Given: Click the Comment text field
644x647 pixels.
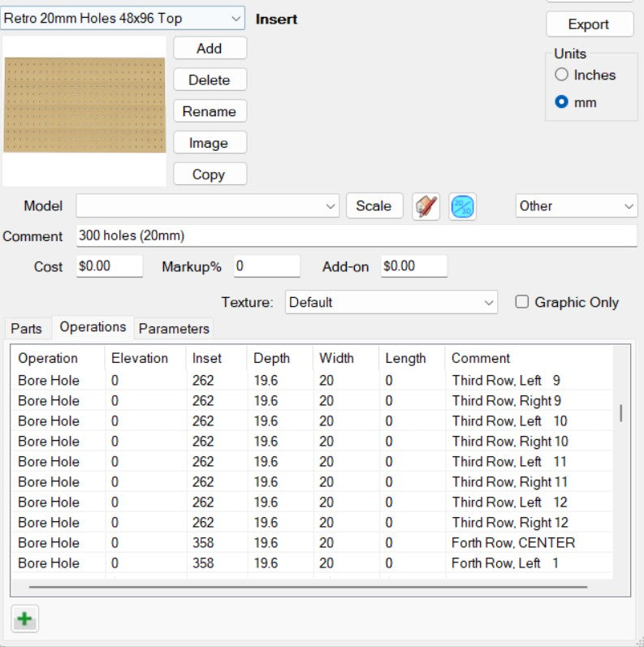Looking at the screenshot, I should coord(356,236).
